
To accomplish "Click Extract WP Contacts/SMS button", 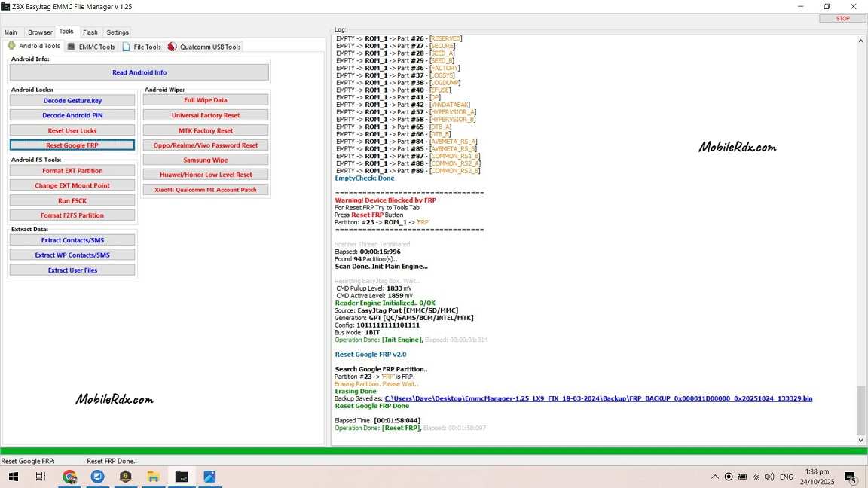I will pyautogui.click(x=72, y=255).
